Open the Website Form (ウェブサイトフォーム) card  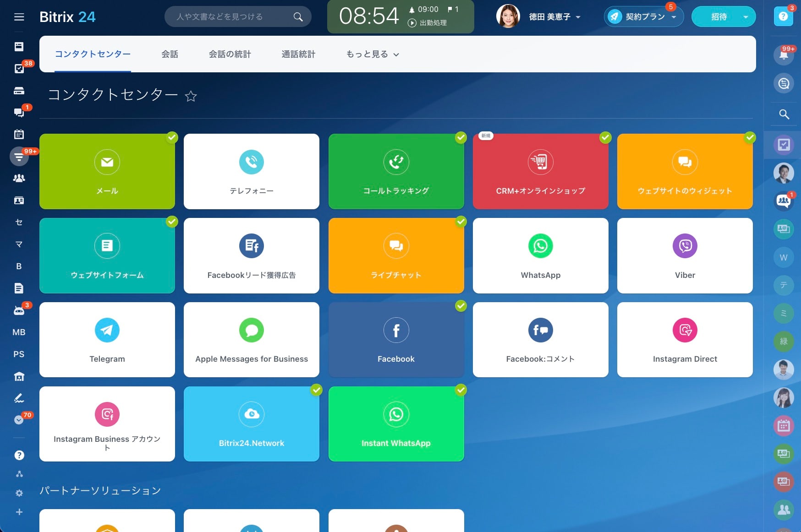click(107, 255)
